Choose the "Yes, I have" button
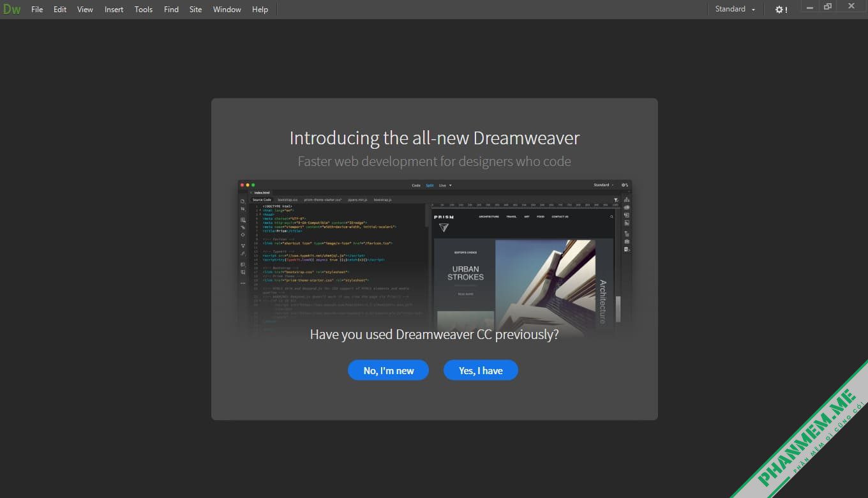The image size is (868, 498). point(481,370)
